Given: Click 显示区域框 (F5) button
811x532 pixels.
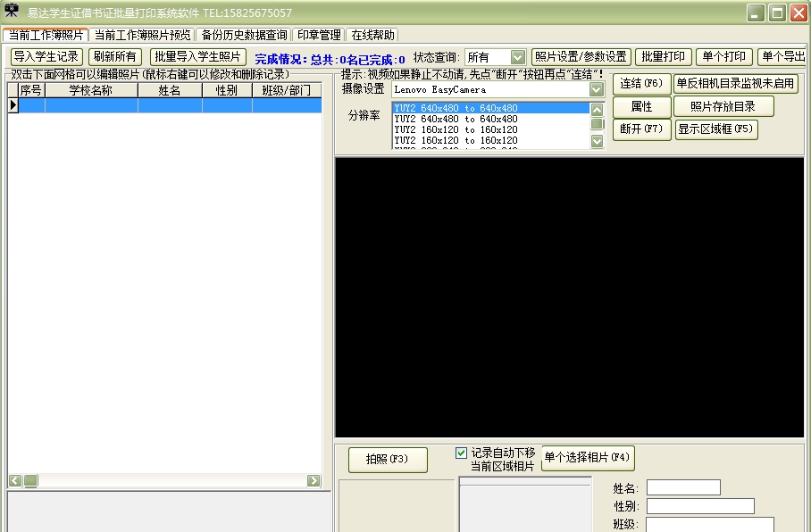Looking at the screenshot, I should click(716, 129).
